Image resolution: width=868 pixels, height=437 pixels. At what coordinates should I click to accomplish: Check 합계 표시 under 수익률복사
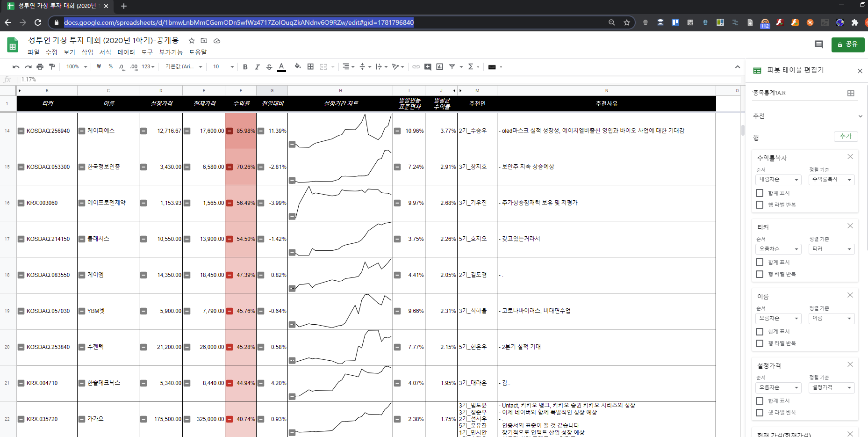(x=760, y=193)
